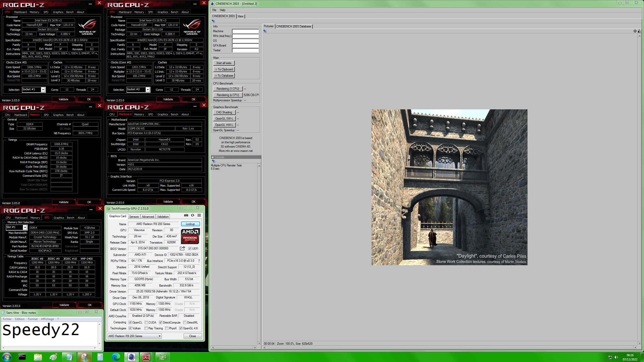644x362 pixels.
Task: Click the volume speaker tray icon
Action: coord(616,357)
